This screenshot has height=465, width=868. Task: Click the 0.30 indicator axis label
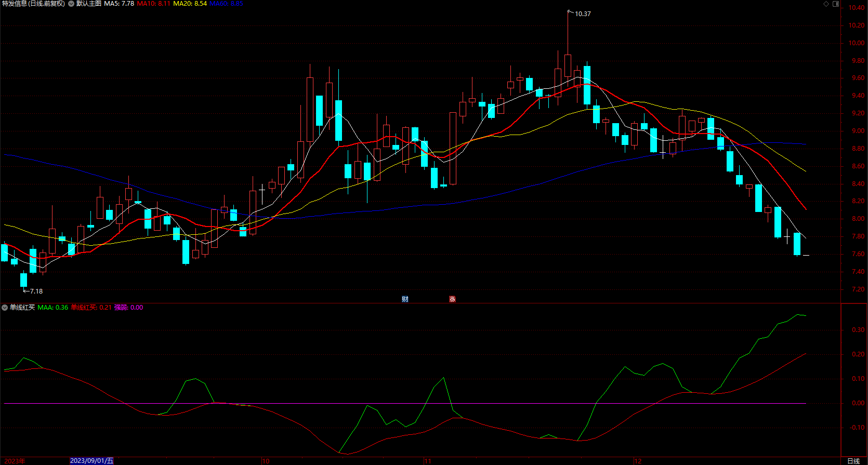click(x=858, y=330)
